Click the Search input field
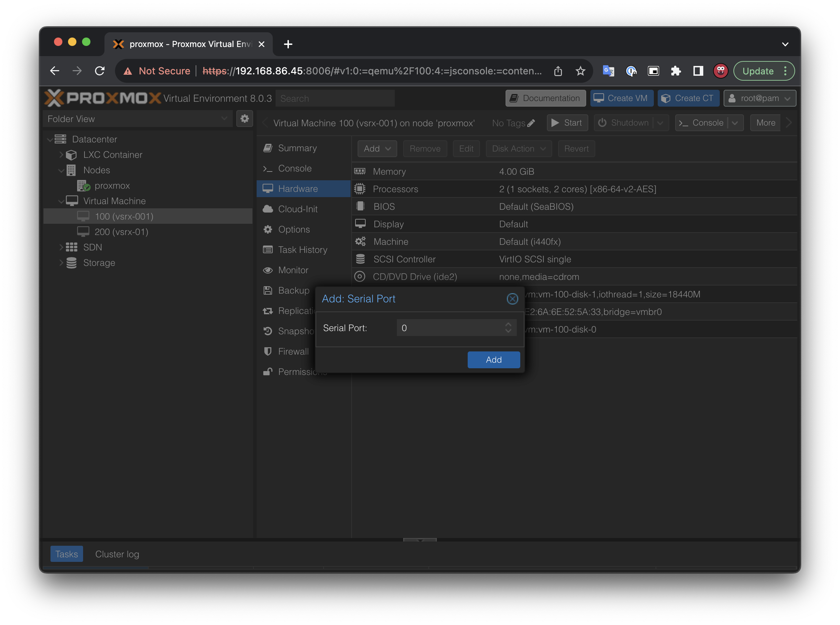The height and width of the screenshot is (625, 840). coord(335,98)
